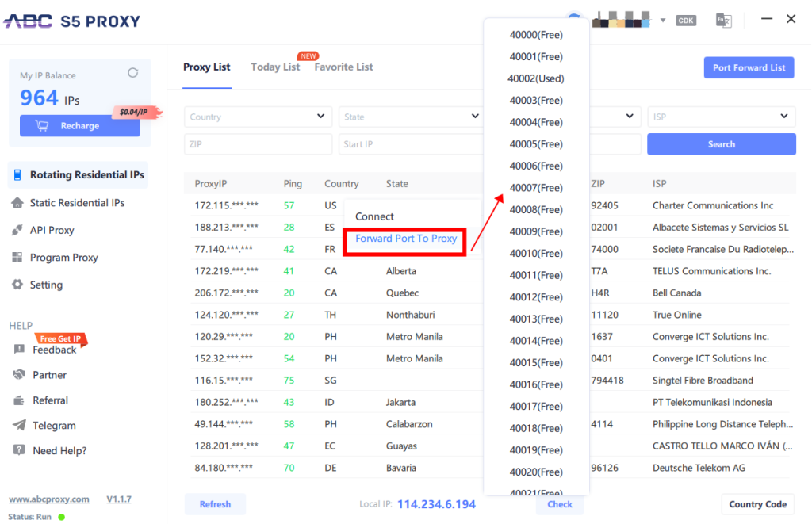812x524 pixels.
Task: Open Rotating Residential IPs phone icon
Action: tap(17, 175)
